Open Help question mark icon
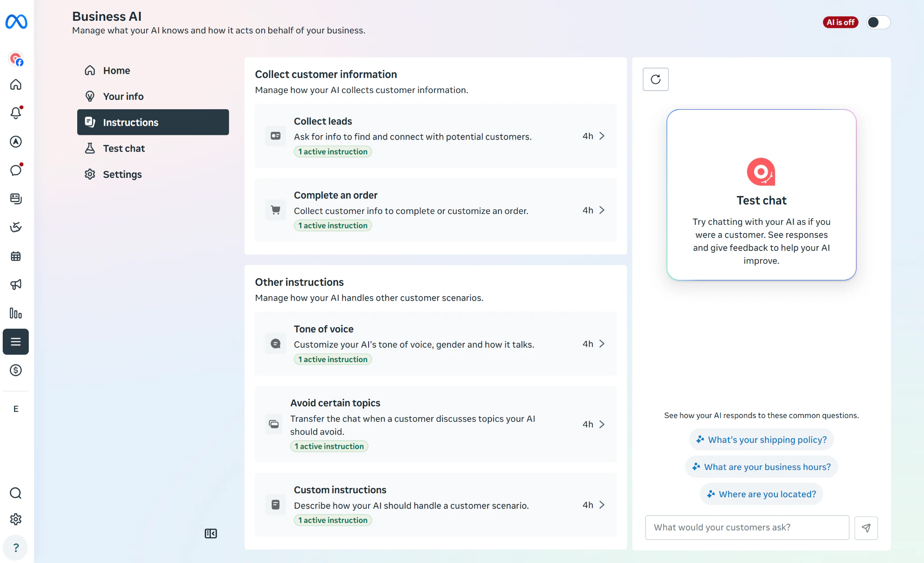This screenshot has width=924, height=563. coord(16,548)
